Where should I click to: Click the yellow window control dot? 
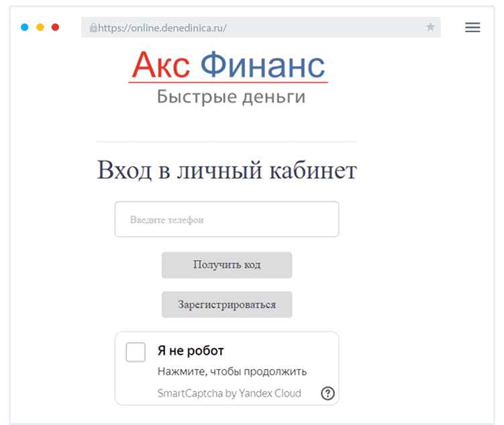pos(40,28)
